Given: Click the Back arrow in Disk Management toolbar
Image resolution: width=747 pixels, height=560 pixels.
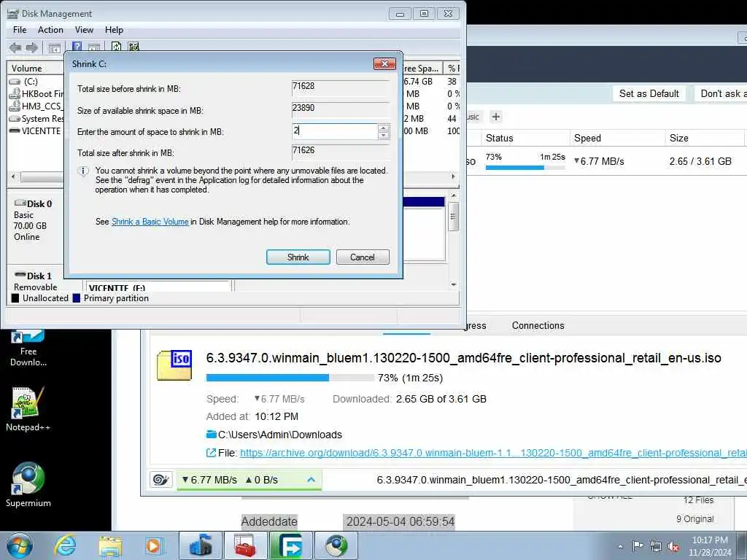Looking at the screenshot, I should pyautogui.click(x=15, y=47).
